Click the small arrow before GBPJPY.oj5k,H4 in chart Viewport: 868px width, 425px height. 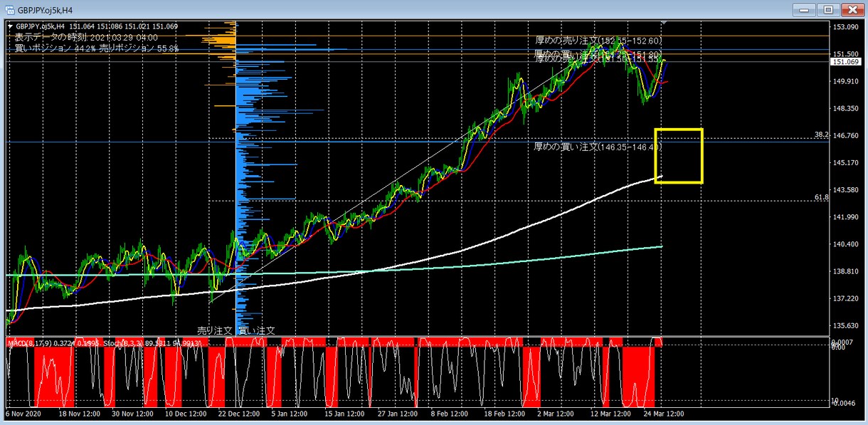click(10, 27)
